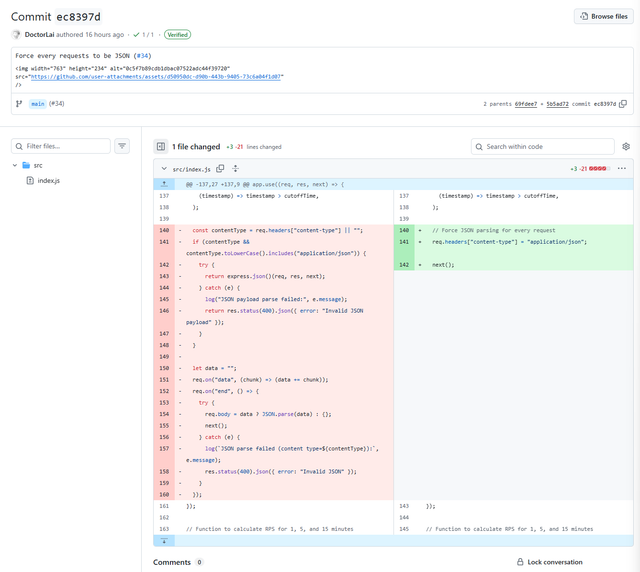Collapse the src/index.js diff
Screen dimensions: 640x572
pyautogui.click(x=164, y=169)
